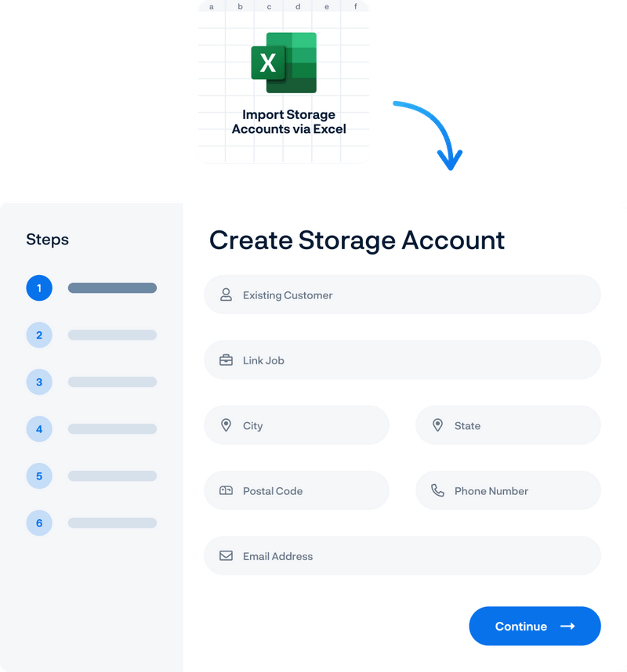
Task: Click the Excel logo icon
Action: 283,61
